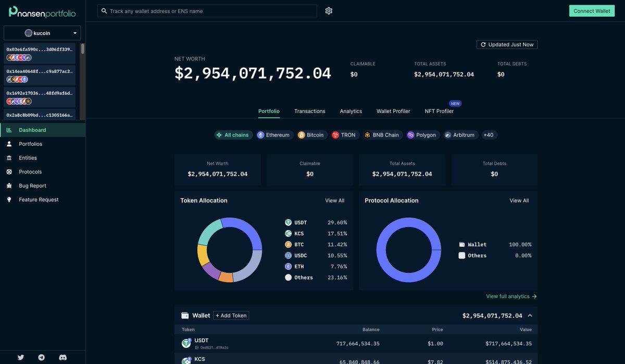Click the Dashboard chart icon

[9, 130]
